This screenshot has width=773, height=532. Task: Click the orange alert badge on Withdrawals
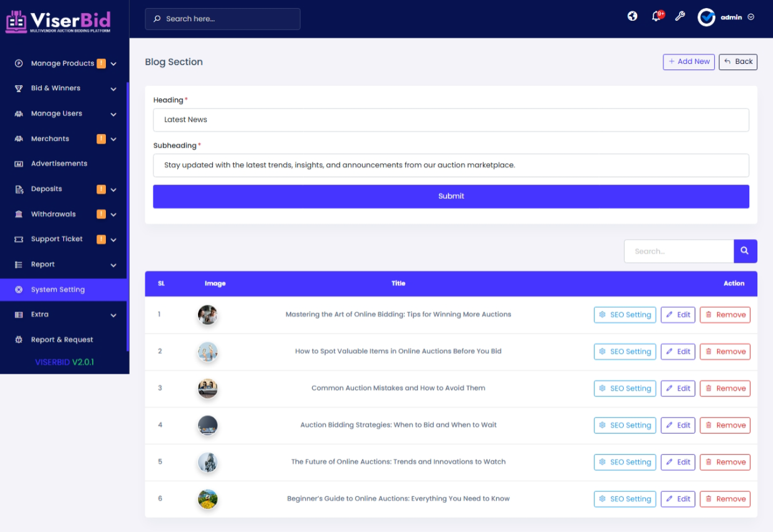coord(101,214)
